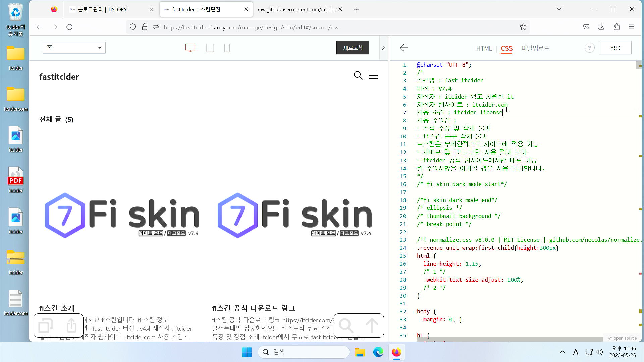This screenshot has width=644, height=362.
Task: Click the blog search magnifier icon
Action: [x=358, y=75]
